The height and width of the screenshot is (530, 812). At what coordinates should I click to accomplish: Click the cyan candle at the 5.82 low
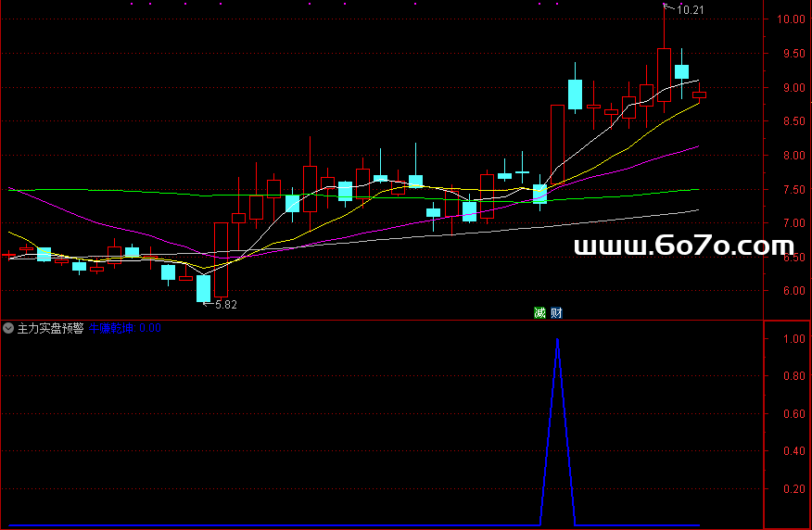pos(203,288)
